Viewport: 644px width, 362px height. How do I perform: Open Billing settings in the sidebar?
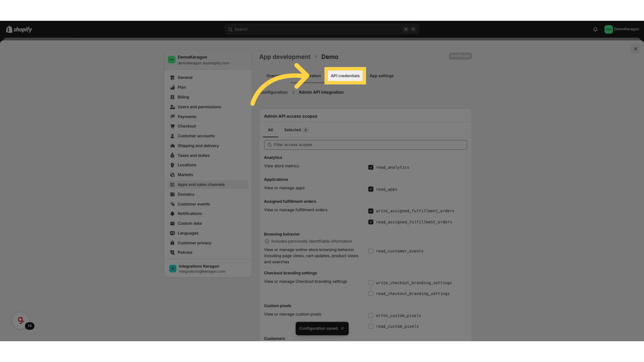coord(183,97)
